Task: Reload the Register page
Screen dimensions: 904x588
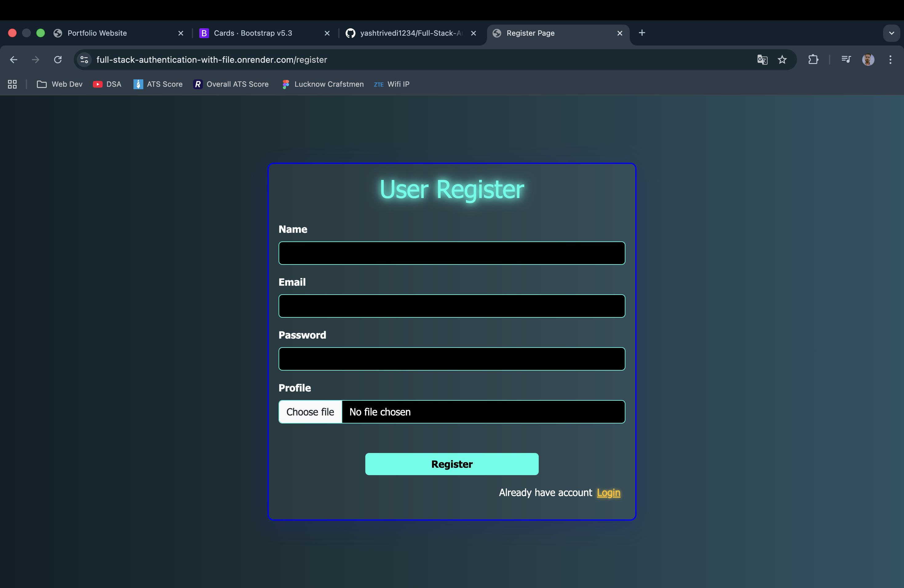Action: 58,60
